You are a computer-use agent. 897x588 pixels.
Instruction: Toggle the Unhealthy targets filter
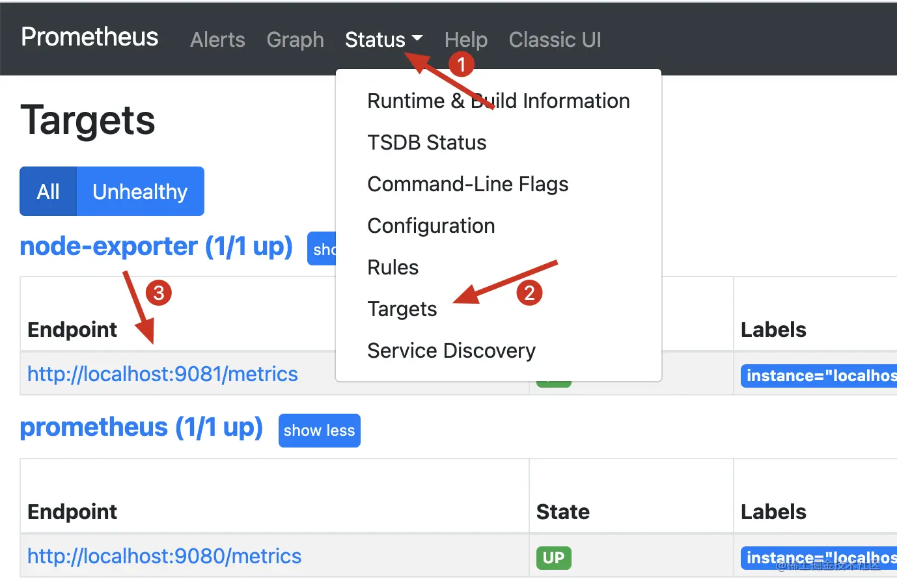point(140,191)
